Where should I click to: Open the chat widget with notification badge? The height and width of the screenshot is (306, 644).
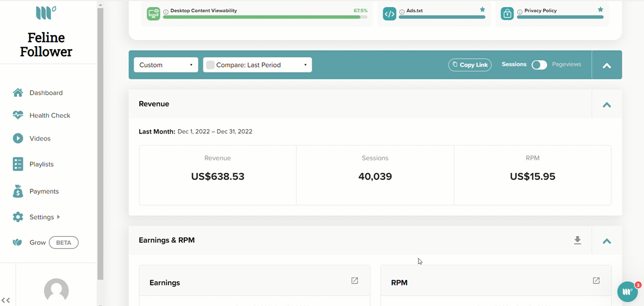[x=628, y=292]
